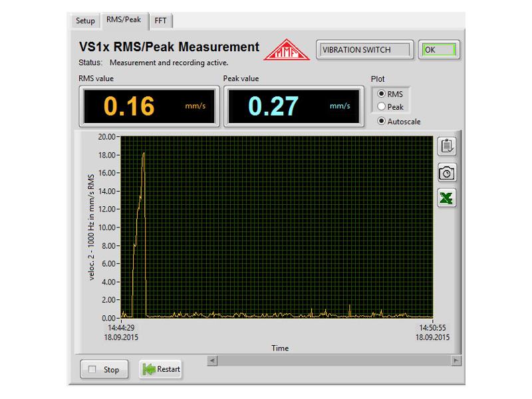The image size is (532, 399).
Task: Click the Peak value 0.27 display
Action: point(294,106)
